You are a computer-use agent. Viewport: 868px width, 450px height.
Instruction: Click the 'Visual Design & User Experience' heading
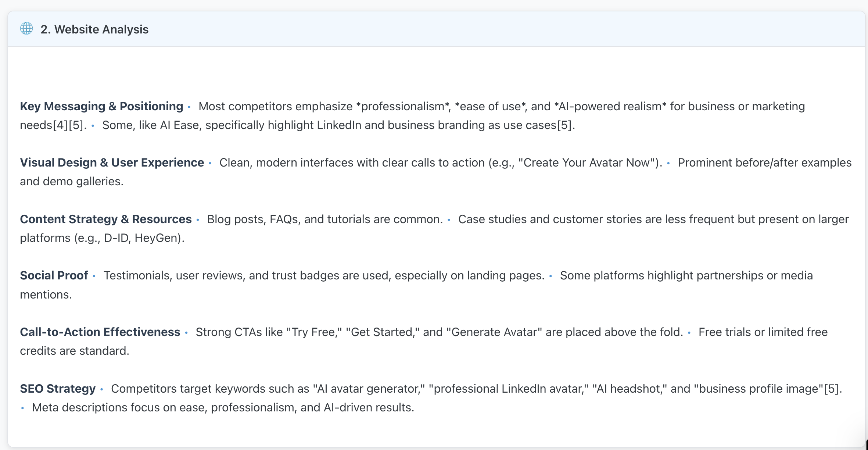[112, 162]
